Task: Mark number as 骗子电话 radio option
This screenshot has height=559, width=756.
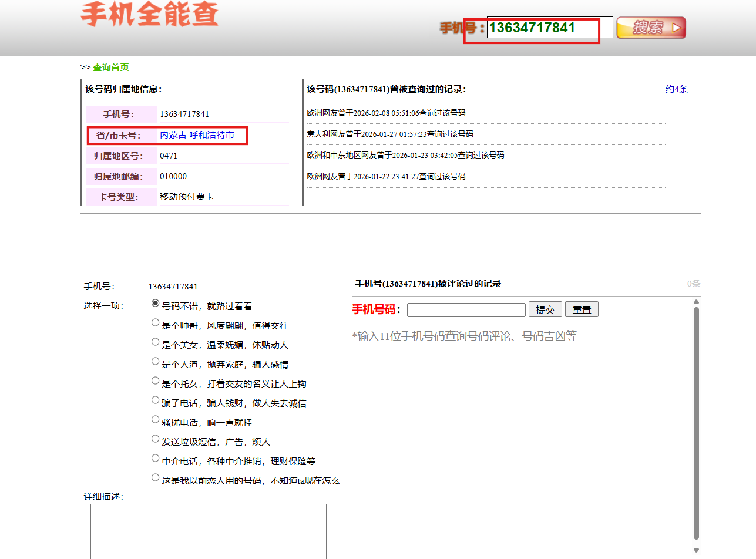Action: tap(155, 400)
